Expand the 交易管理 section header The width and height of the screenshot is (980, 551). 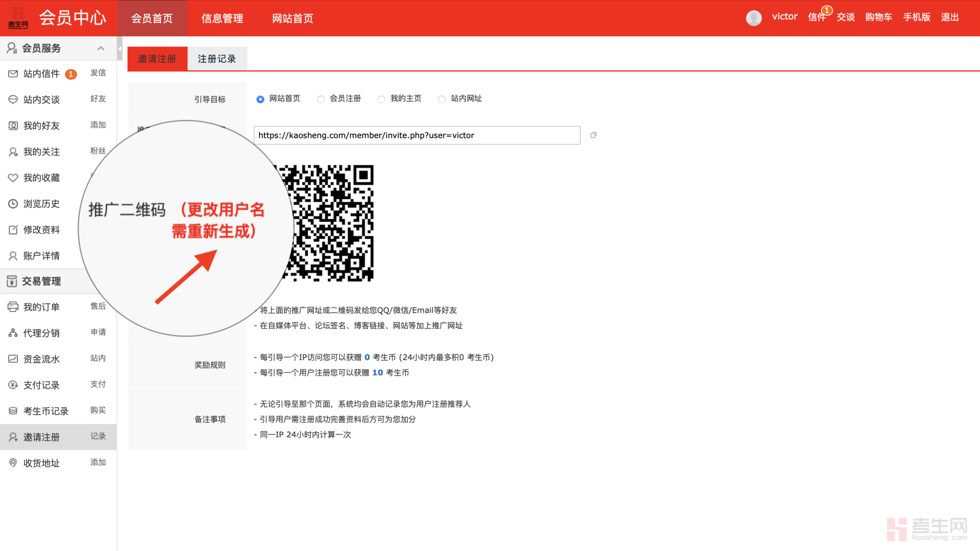click(x=41, y=281)
